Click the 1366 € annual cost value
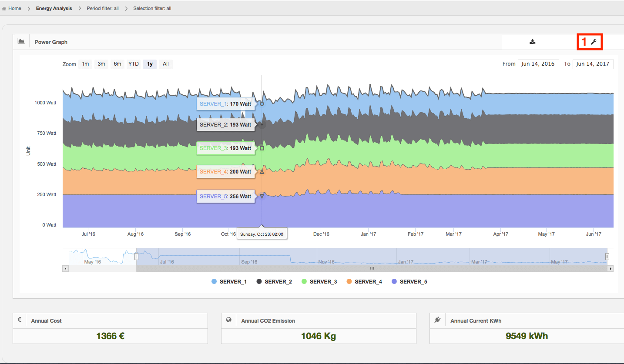624x364 pixels. (110, 336)
